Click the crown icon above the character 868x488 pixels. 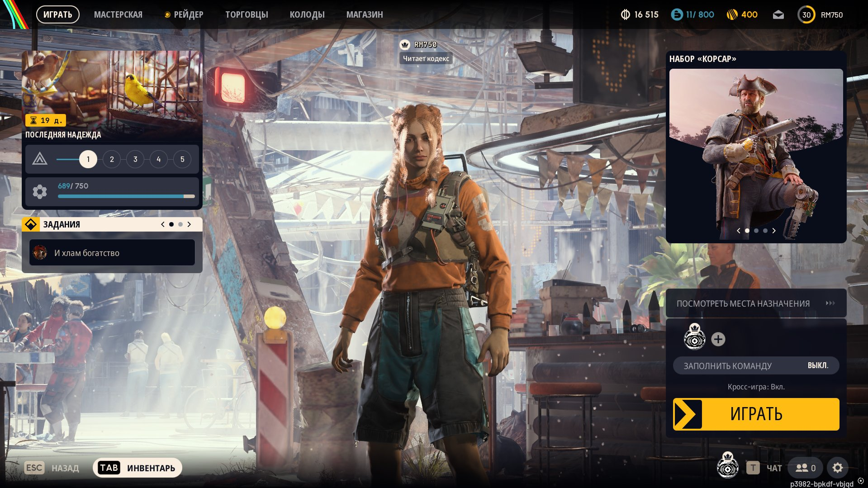click(x=405, y=44)
